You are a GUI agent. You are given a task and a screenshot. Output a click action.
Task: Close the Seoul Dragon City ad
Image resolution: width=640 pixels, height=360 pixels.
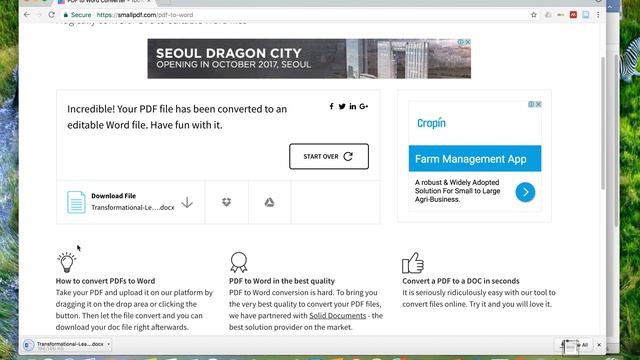[x=468, y=42]
